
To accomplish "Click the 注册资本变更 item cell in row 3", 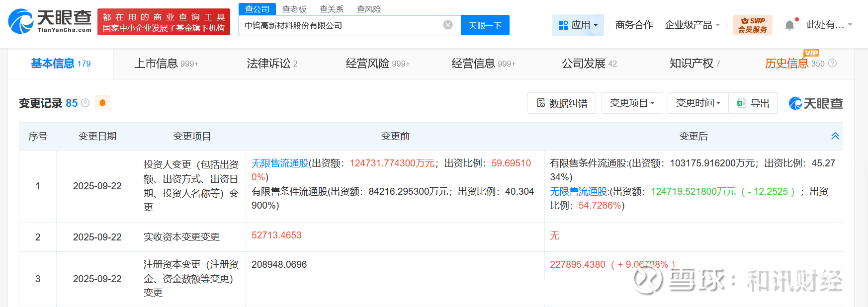I will tap(191, 279).
